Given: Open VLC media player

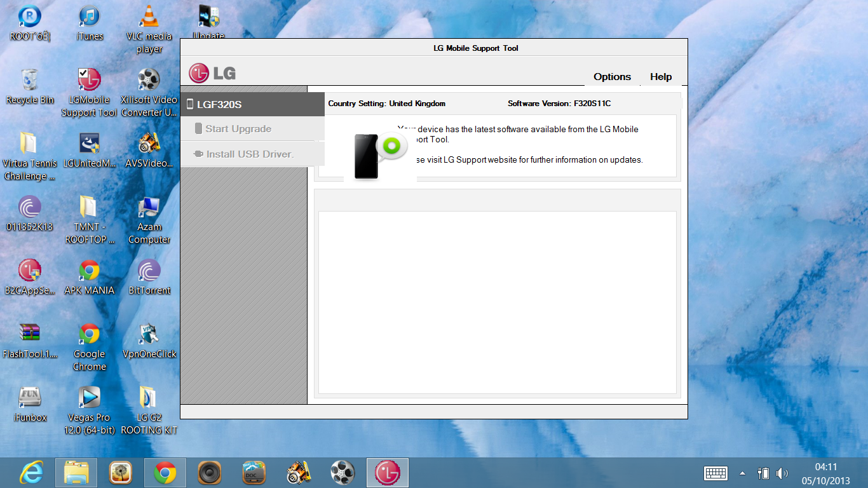Looking at the screenshot, I should pyautogui.click(x=149, y=16).
